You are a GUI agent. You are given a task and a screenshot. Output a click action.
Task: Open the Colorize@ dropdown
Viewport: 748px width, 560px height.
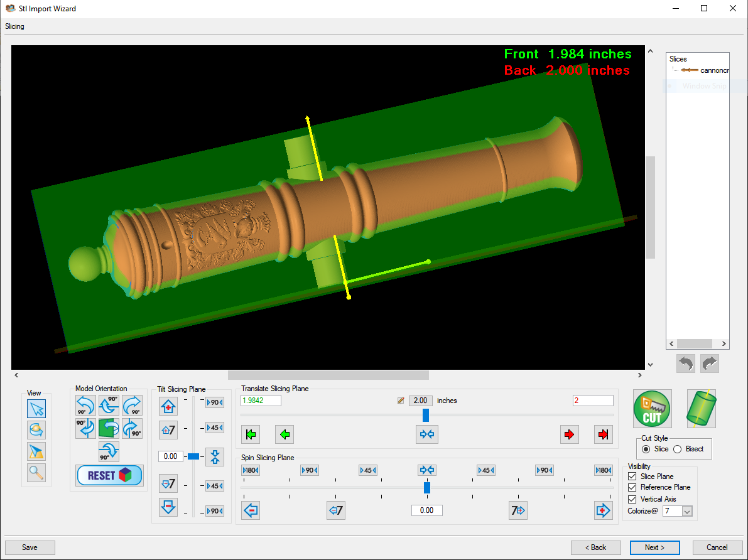pos(686,512)
